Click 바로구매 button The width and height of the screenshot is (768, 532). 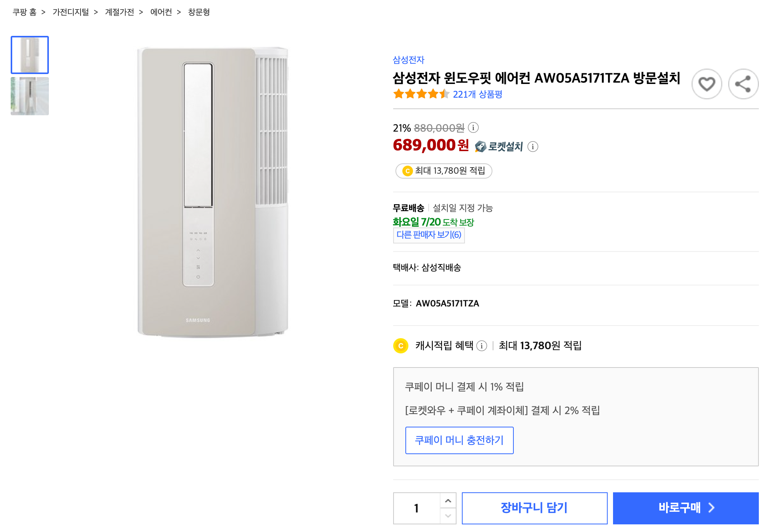tap(686, 508)
